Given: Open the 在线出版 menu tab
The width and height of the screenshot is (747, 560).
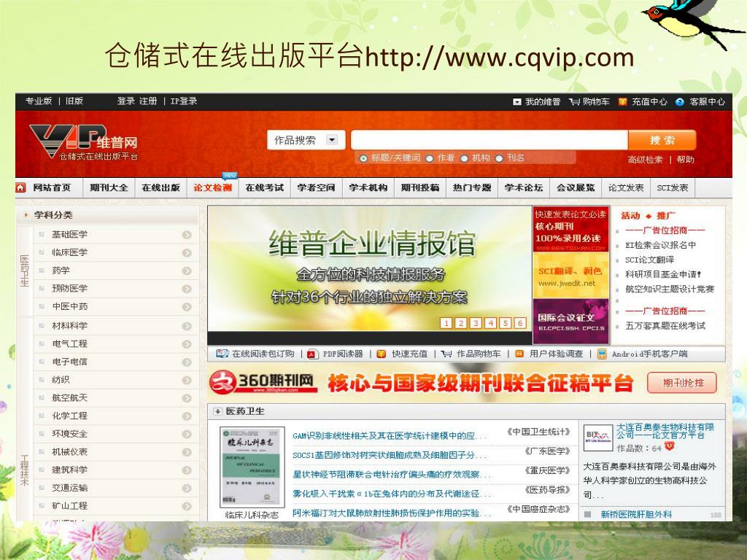Looking at the screenshot, I should click(161, 187).
